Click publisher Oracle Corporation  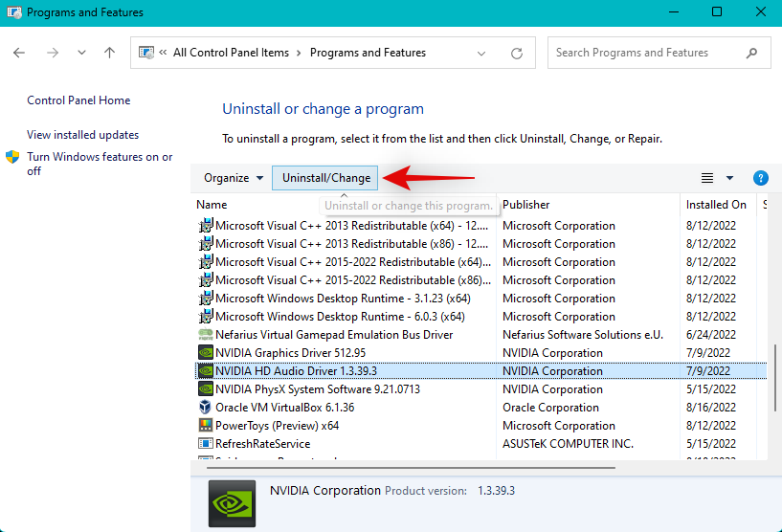point(550,408)
